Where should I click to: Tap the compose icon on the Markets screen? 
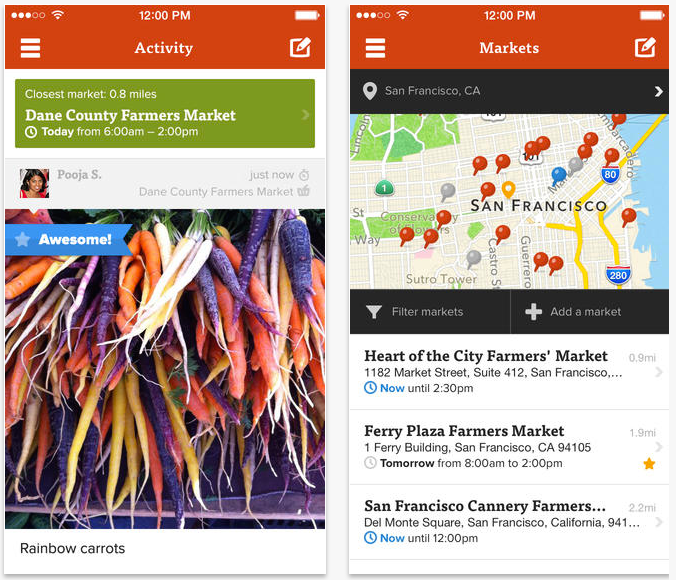coord(645,47)
